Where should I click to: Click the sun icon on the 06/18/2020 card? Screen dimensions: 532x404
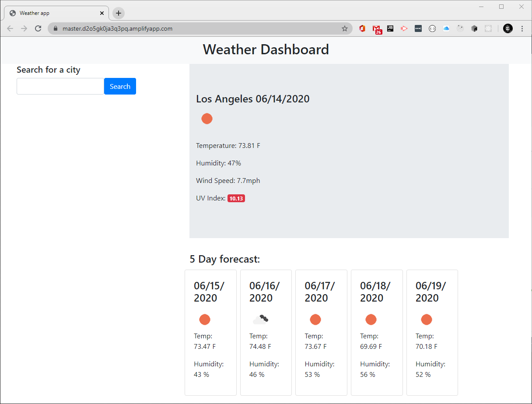click(x=371, y=320)
